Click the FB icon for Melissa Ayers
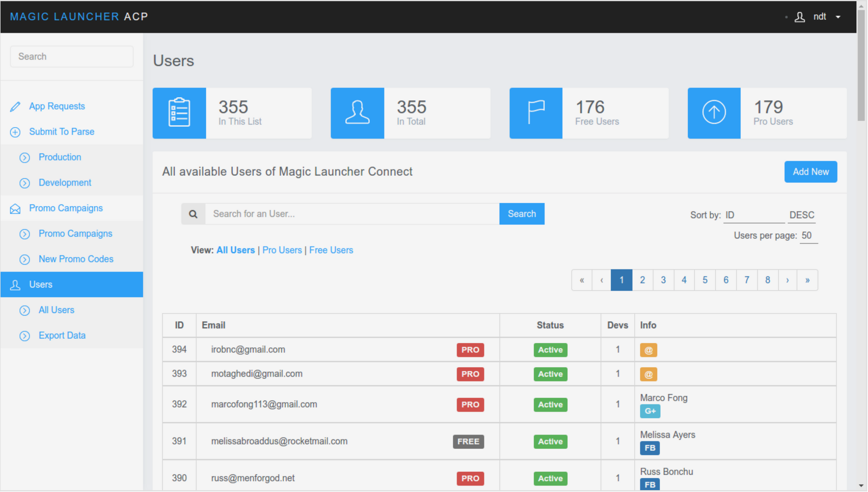This screenshot has width=868, height=492. pyautogui.click(x=649, y=449)
